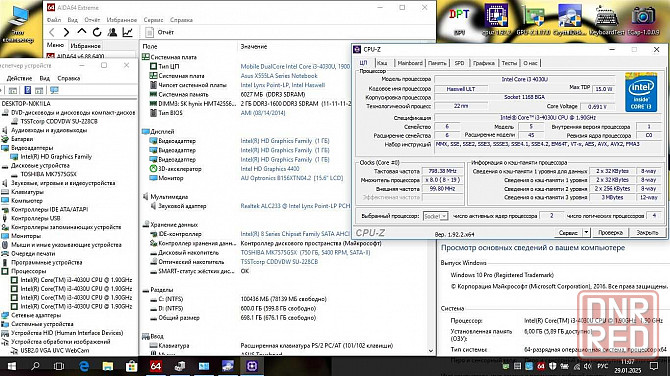
Task: Click AIDA64 up-level arrow icon
Action: pos(82,32)
